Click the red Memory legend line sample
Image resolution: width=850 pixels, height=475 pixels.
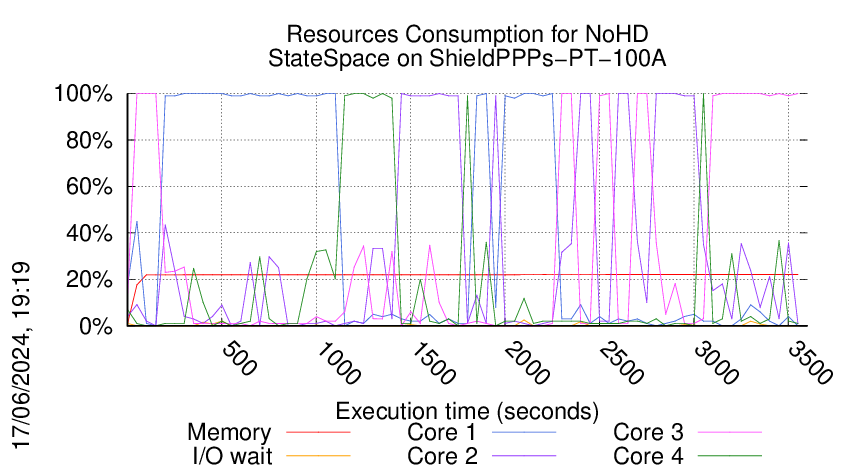pos(318,432)
